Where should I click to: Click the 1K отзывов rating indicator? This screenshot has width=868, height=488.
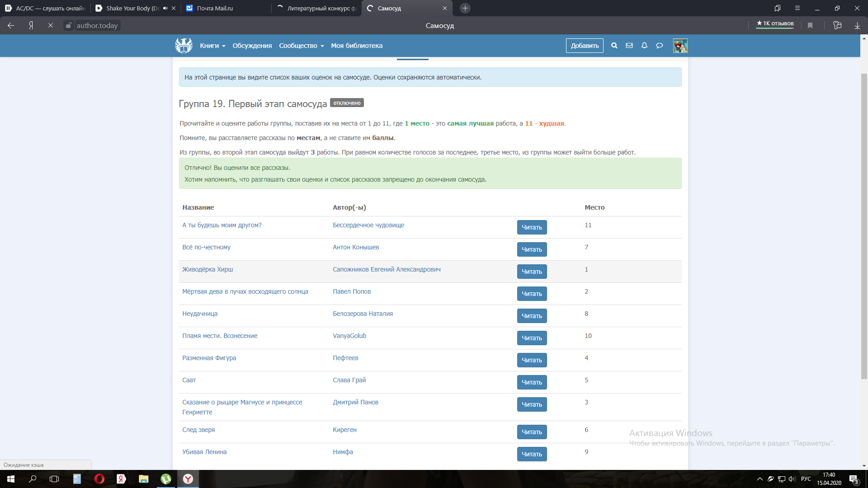(x=775, y=23)
